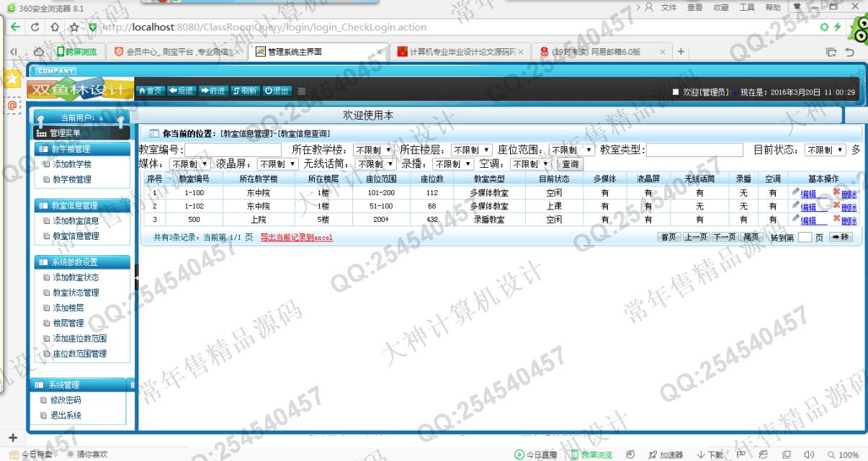Screen dimensions: 868x461
Task: Click the 首页 home toolbar button
Action: (x=151, y=91)
